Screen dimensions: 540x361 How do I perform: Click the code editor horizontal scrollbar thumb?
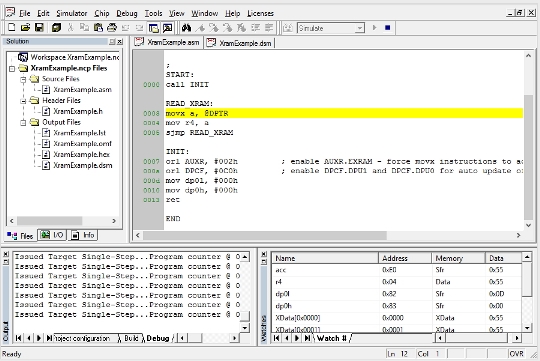264,235
